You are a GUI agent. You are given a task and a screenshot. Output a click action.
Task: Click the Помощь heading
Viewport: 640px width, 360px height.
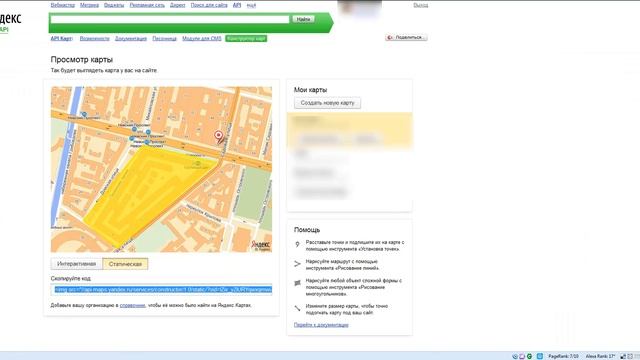point(307,230)
